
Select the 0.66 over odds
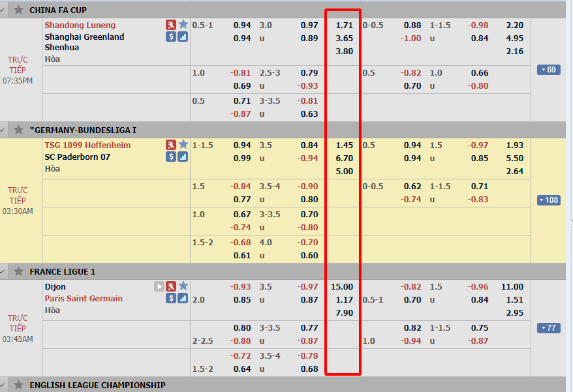(480, 73)
